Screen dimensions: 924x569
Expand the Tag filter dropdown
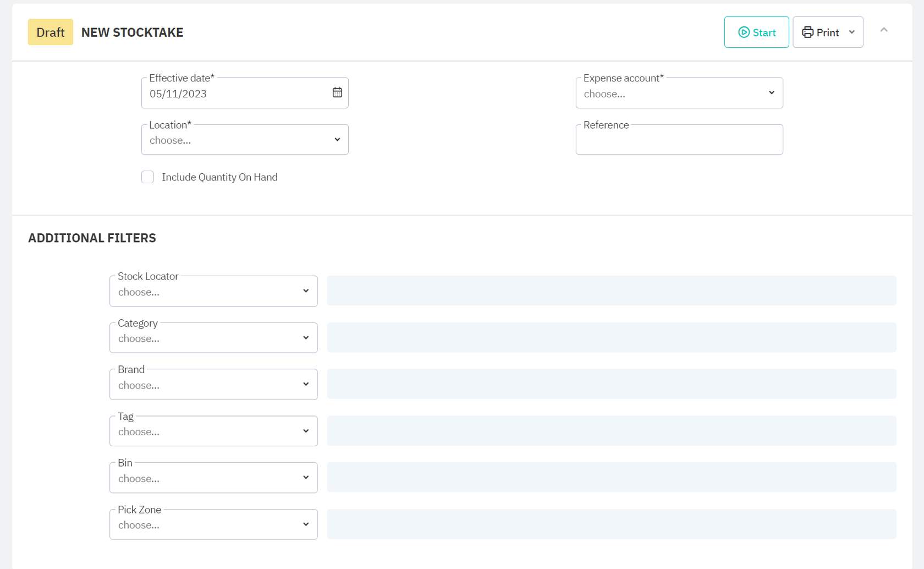pyautogui.click(x=213, y=431)
